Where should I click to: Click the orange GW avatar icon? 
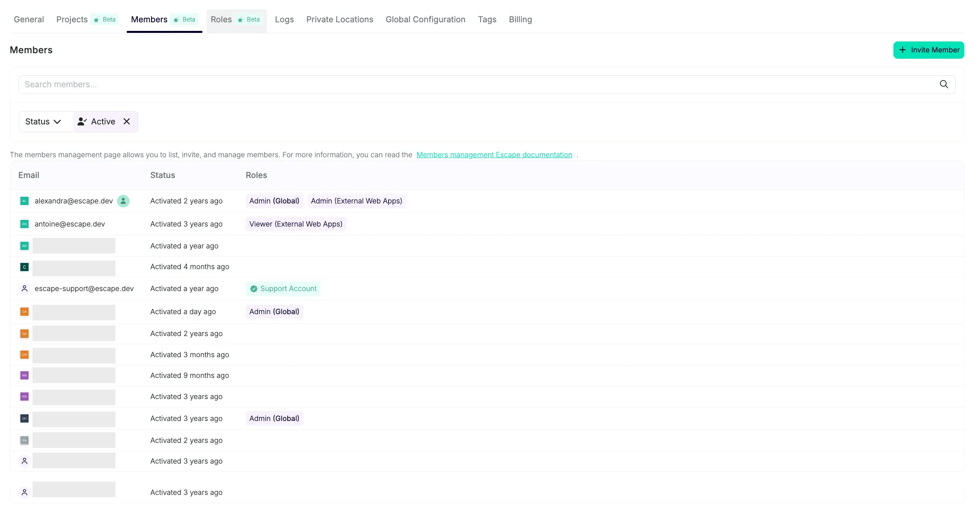tap(24, 355)
